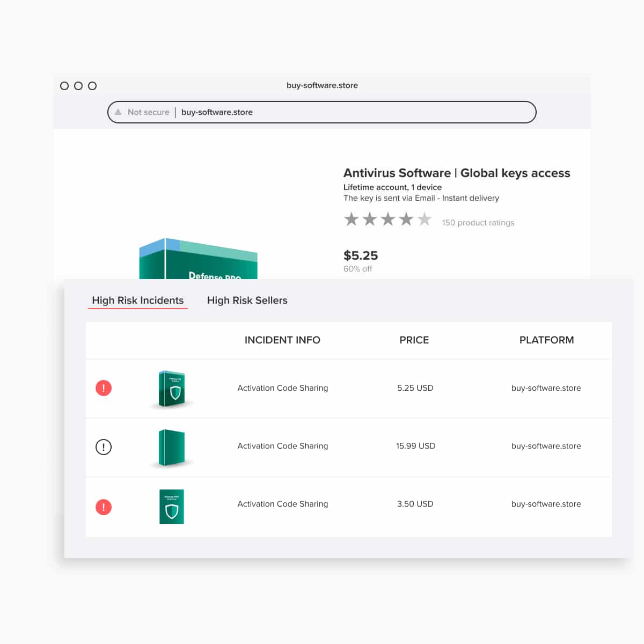The image size is (644, 644).
Task: Click the red alert icon for 5.25 USD incident
Action: (x=104, y=387)
